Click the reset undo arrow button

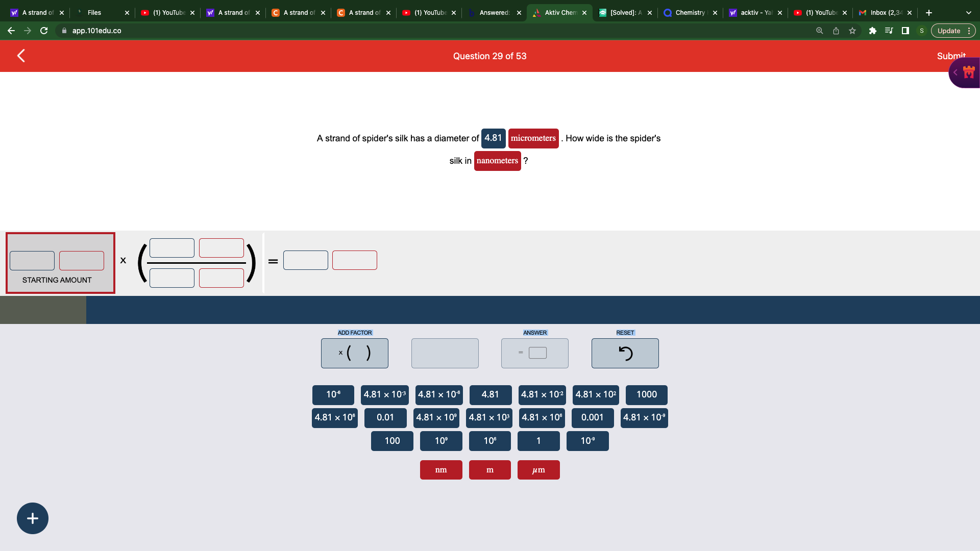[x=625, y=353]
